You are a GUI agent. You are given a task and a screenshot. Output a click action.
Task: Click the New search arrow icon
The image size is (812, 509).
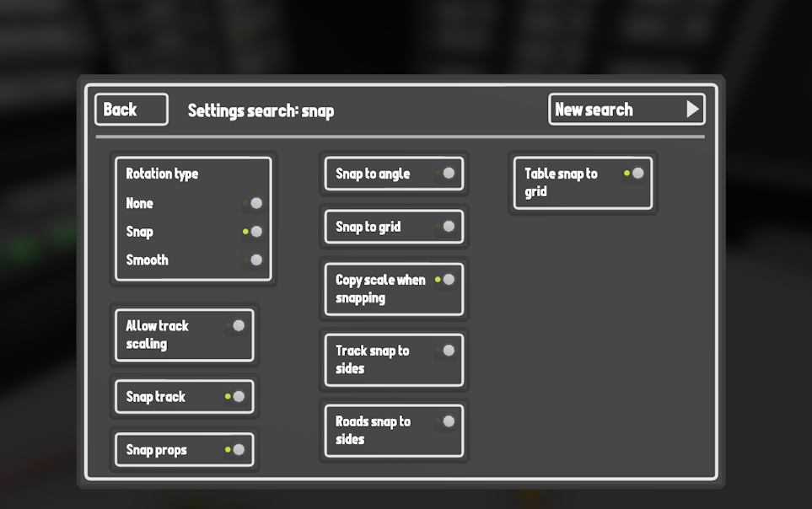[x=692, y=110]
